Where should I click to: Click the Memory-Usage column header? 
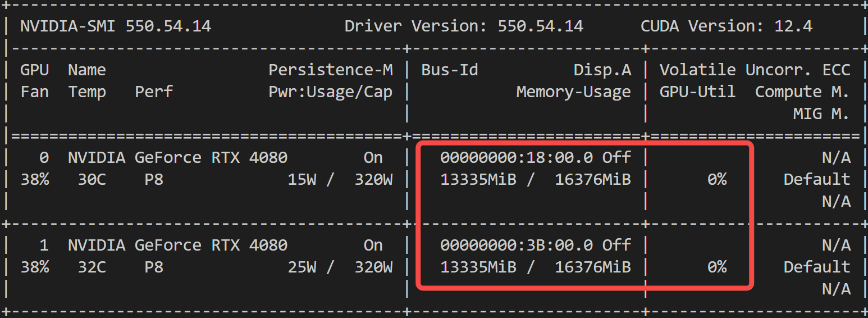574,92
